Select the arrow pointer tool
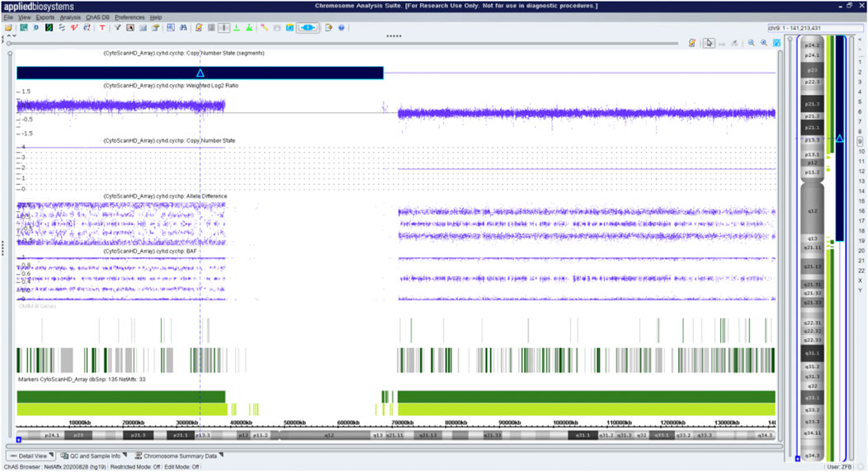Viewport: 868px width, 472px height. [x=709, y=43]
